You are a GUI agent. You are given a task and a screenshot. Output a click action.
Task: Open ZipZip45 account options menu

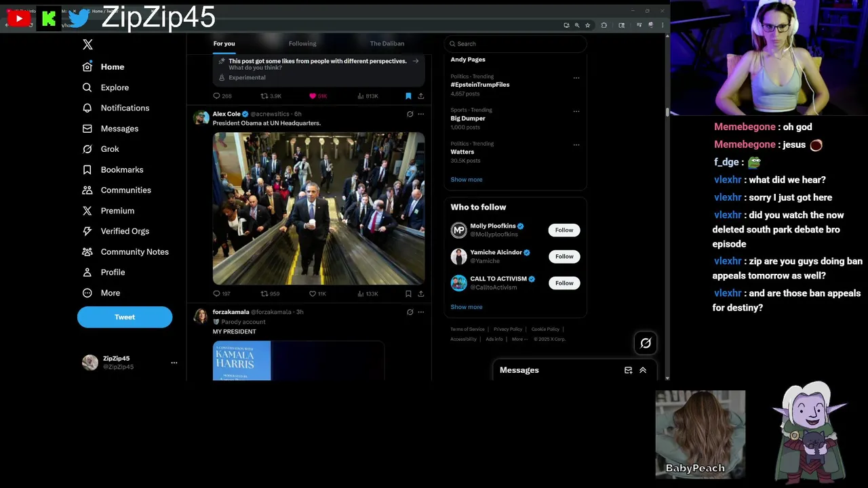pyautogui.click(x=174, y=363)
